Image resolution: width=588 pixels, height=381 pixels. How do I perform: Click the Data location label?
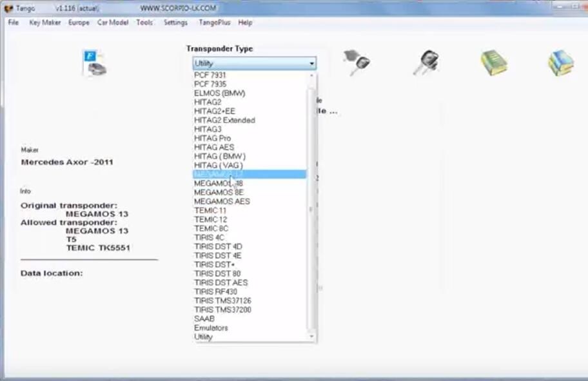52,273
